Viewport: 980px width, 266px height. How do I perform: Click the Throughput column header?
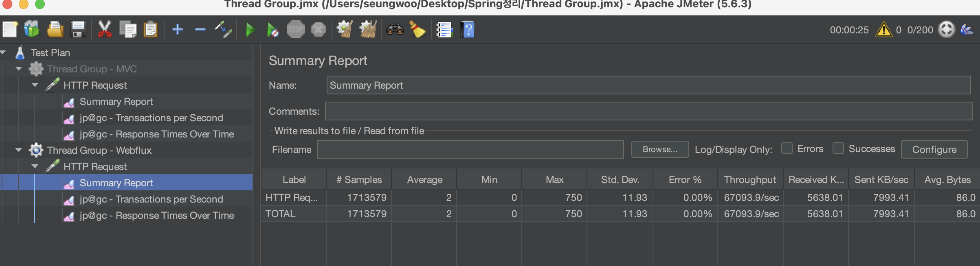click(x=750, y=179)
